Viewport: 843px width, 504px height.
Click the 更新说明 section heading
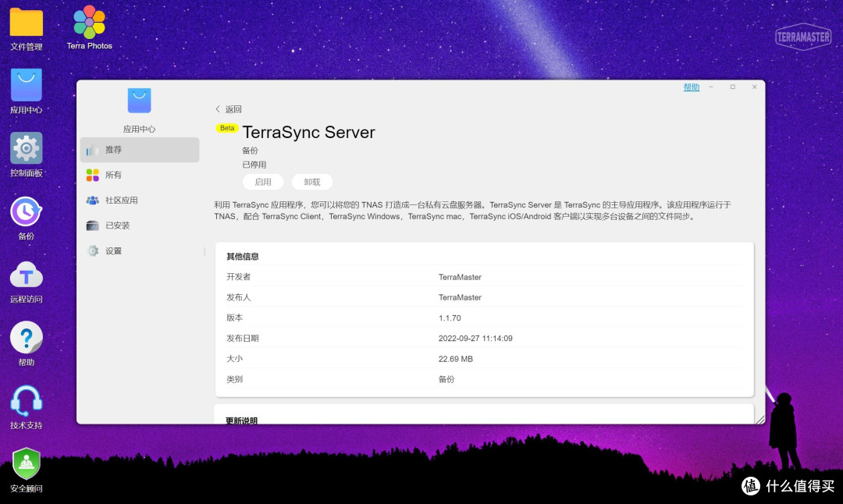[x=241, y=421]
